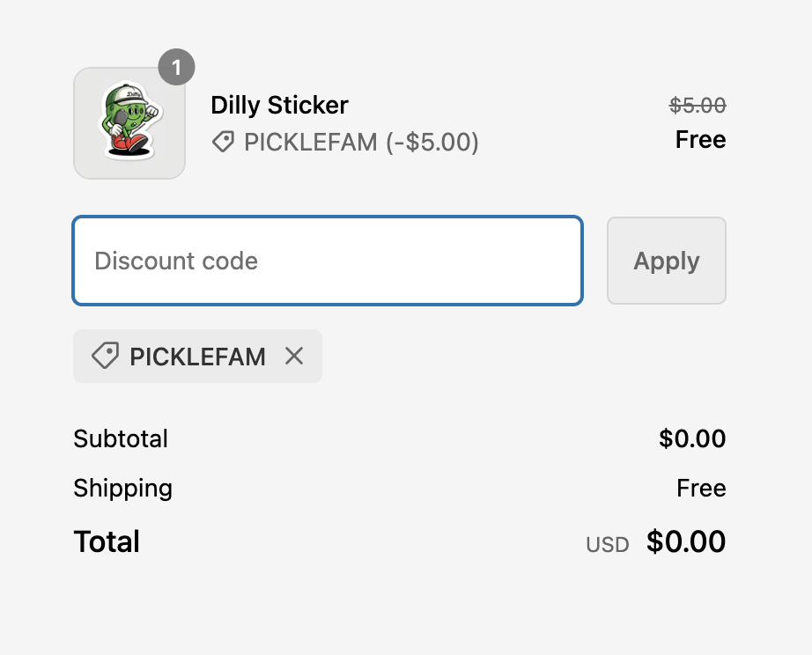812x655 pixels.
Task: Click the PICKLEFAM code text under product name
Action: click(x=310, y=142)
